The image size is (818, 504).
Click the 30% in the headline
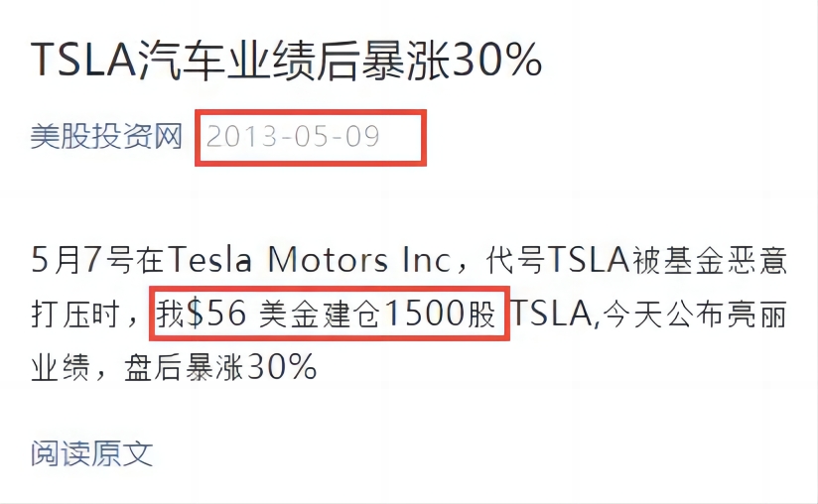(496, 60)
